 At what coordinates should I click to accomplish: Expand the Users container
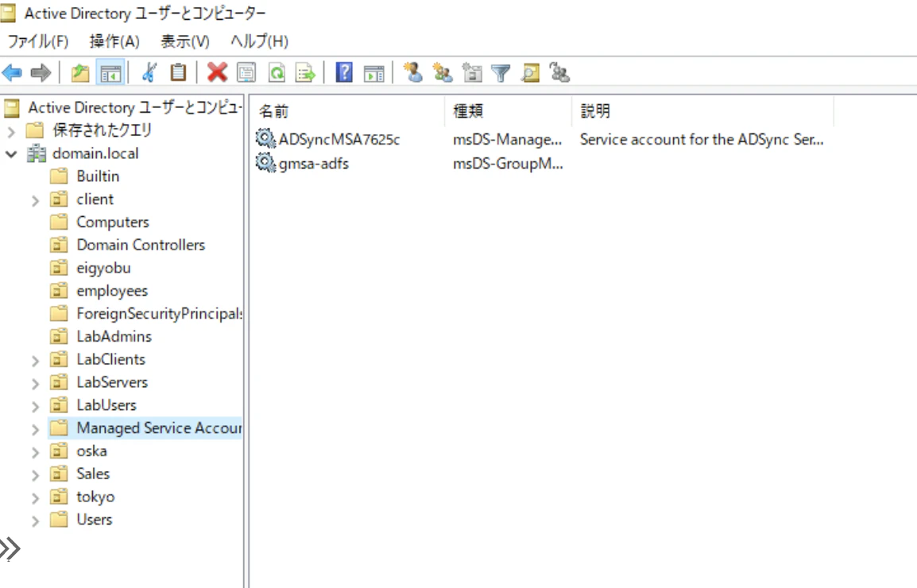tap(35, 520)
